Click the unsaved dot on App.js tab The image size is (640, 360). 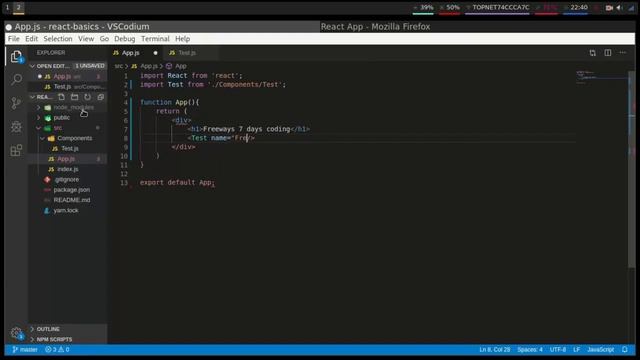point(156,53)
